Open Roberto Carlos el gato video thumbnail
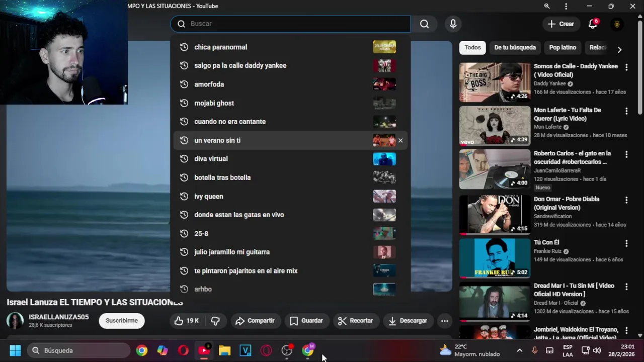644x362 pixels. click(495, 169)
